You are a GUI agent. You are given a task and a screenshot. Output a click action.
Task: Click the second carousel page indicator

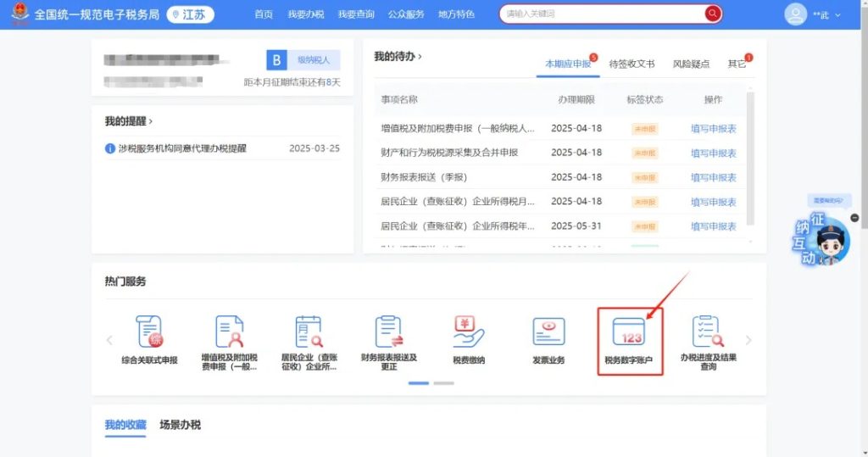pos(444,383)
